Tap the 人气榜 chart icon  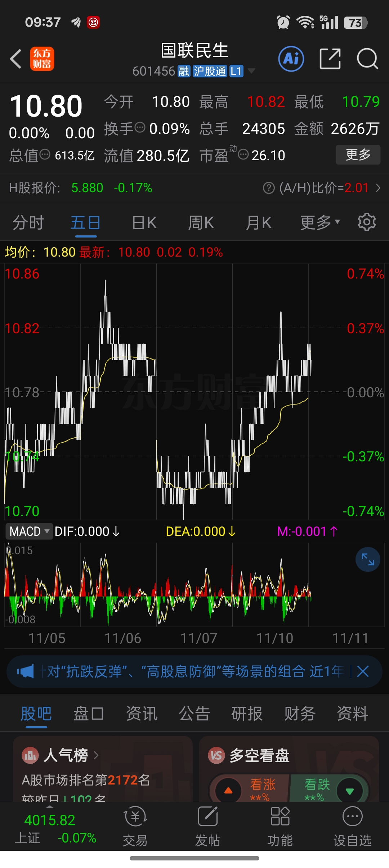tap(30, 755)
